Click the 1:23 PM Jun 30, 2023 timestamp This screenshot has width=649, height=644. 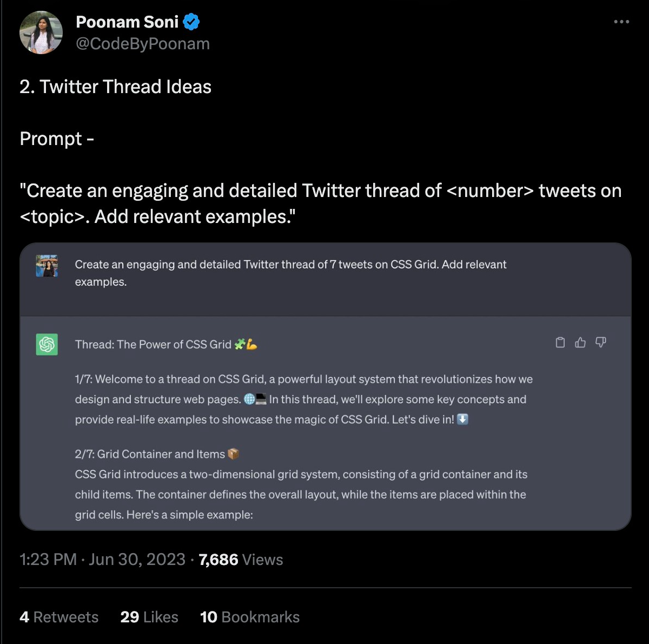[x=102, y=560]
